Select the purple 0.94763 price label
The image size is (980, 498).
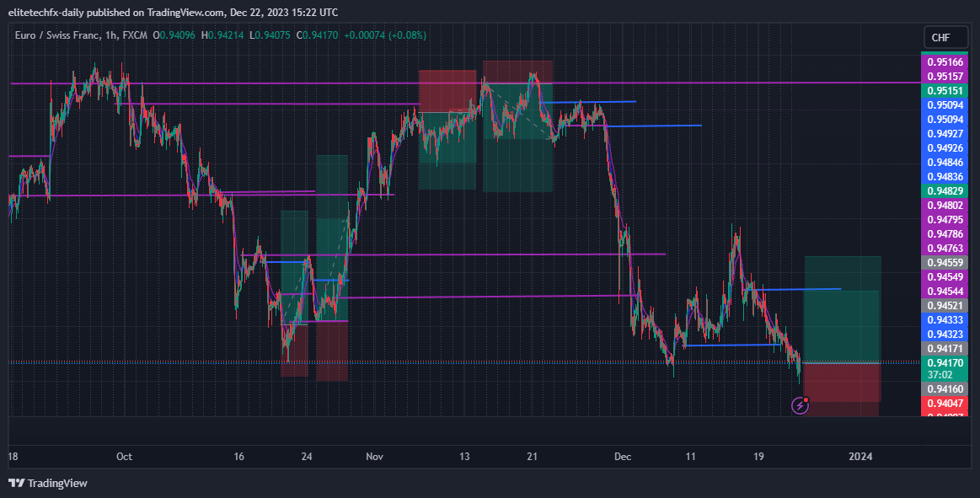[945, 249]
